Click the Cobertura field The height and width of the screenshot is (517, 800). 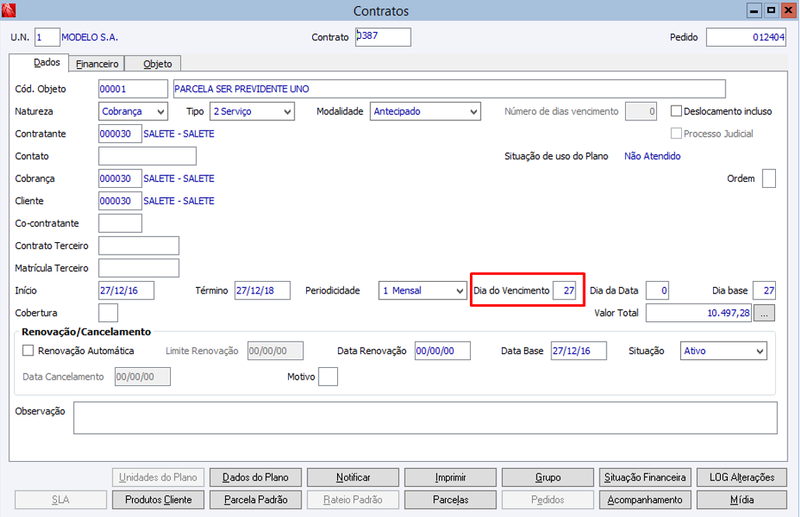click(108, 313)
